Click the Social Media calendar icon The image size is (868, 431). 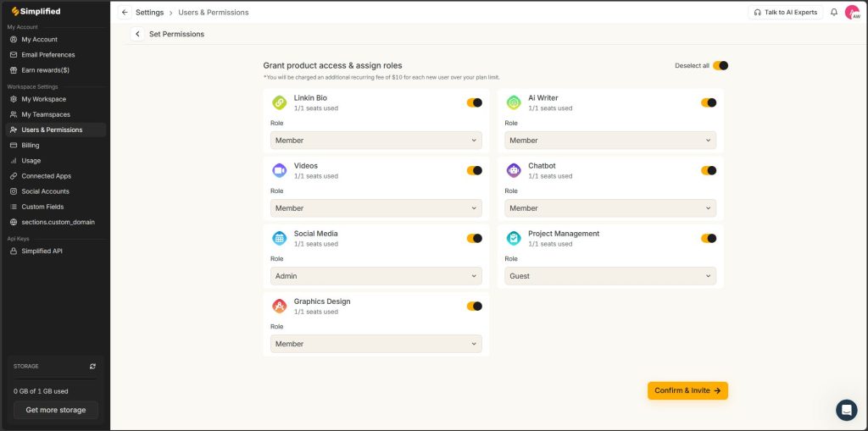[280, 239]
